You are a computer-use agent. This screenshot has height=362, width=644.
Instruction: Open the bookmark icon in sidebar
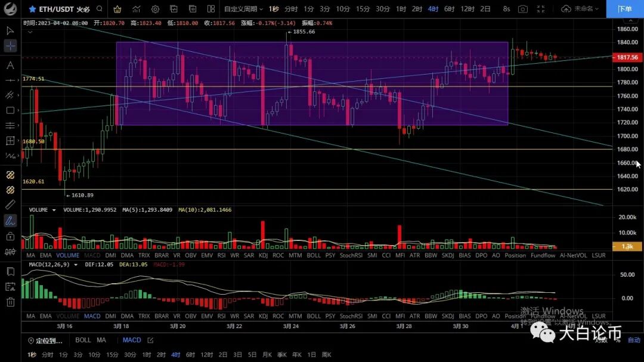pyautogui.click(x=10, y=271)
